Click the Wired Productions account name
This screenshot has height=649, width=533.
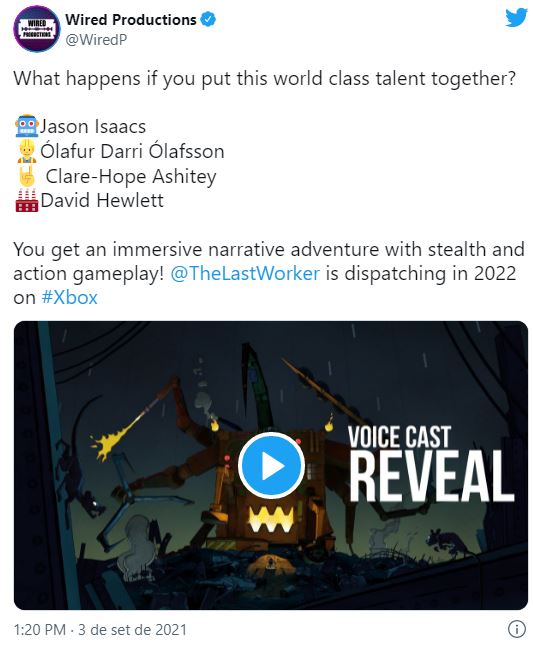tap(131, 19)
